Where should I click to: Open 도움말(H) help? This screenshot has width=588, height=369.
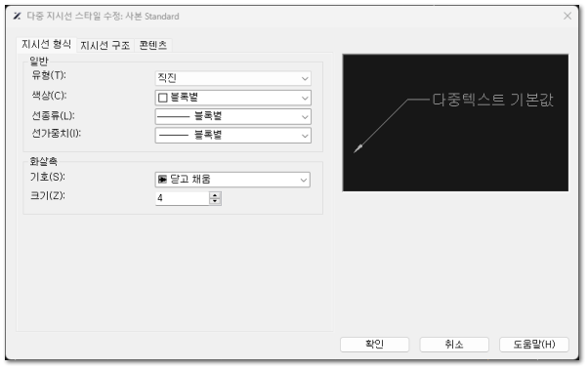click(x=534, y=345)
